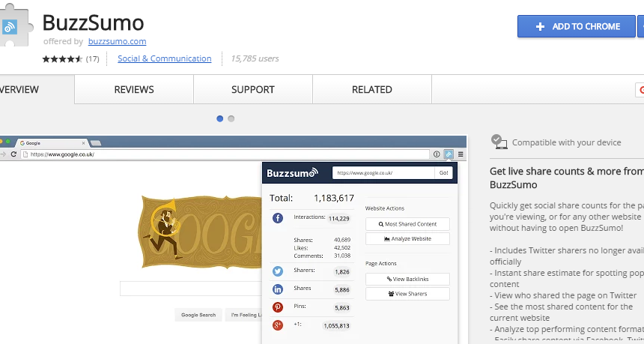The height and width of the screenshot is (344, 644).
Task: Click the Google Search button
Action: click(x=198, y=315)
